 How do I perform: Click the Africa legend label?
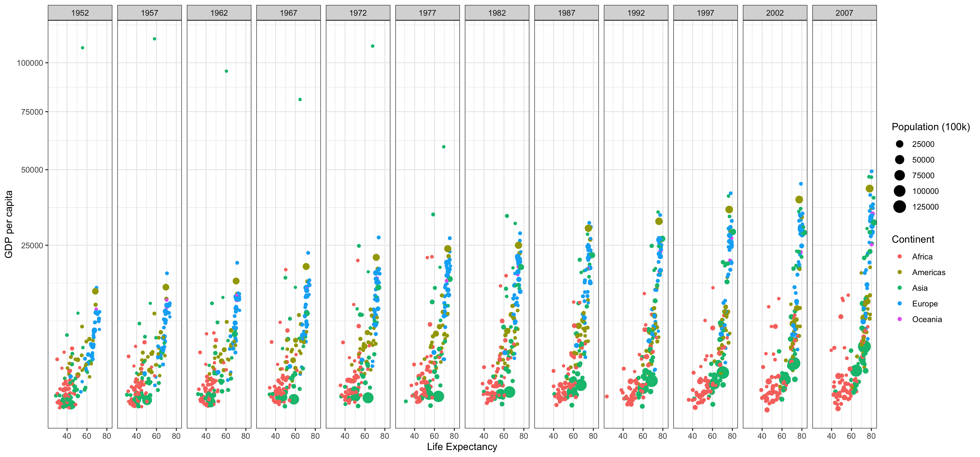coord(922,257)
